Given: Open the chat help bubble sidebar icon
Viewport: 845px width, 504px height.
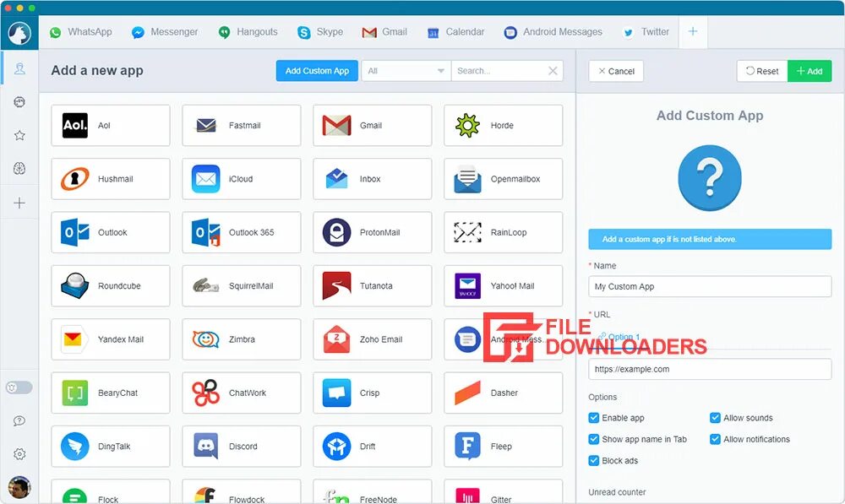Looking at the screenshot, I should tap(19, 420).
